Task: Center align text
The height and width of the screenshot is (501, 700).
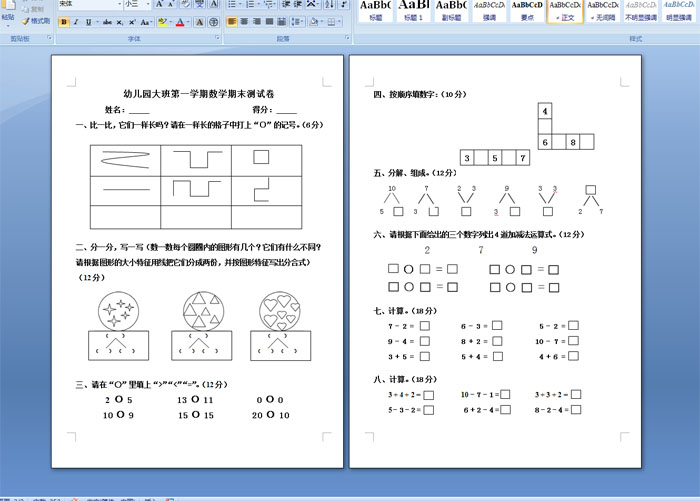Action: (x=244, y=21)
